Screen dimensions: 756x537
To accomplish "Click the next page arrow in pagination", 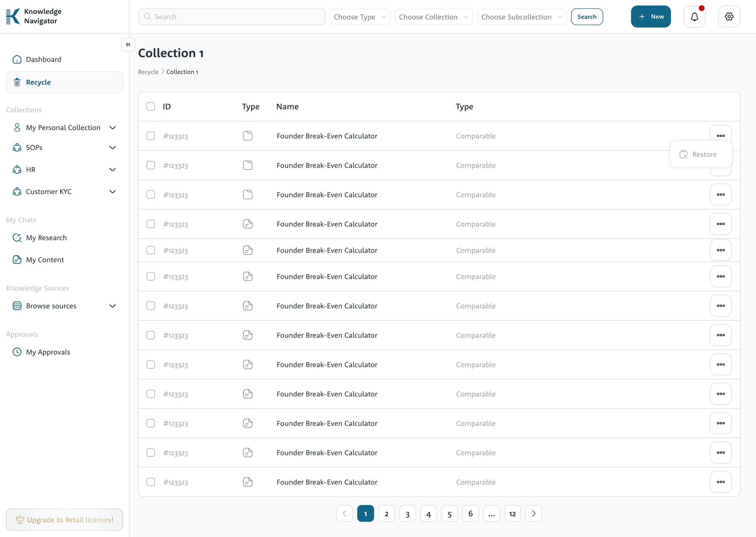I will 533,513.
